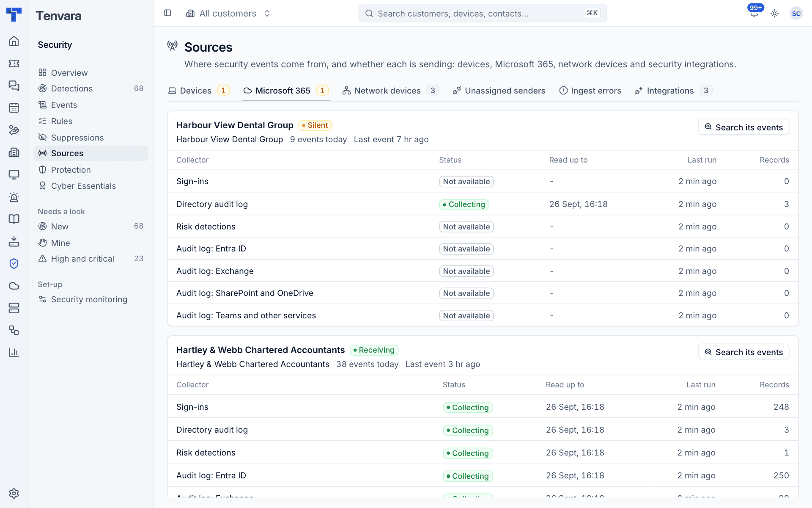Switch to the Integrations tab
The image size is (812, 508).
[673, 91]
